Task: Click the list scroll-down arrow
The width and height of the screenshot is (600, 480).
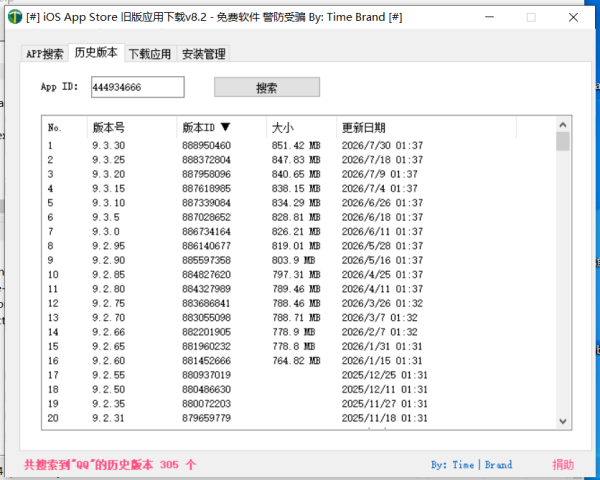Action: pyautogui.click(x=562, y=421)
